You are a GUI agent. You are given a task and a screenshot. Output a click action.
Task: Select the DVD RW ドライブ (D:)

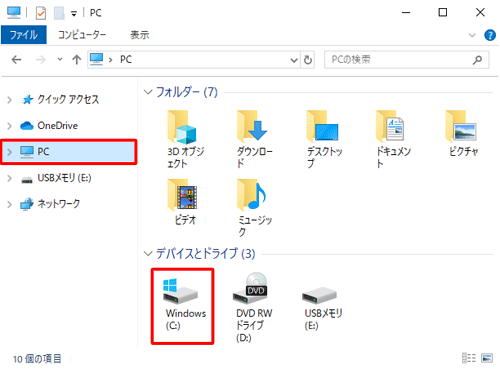[x=253, y=307]
